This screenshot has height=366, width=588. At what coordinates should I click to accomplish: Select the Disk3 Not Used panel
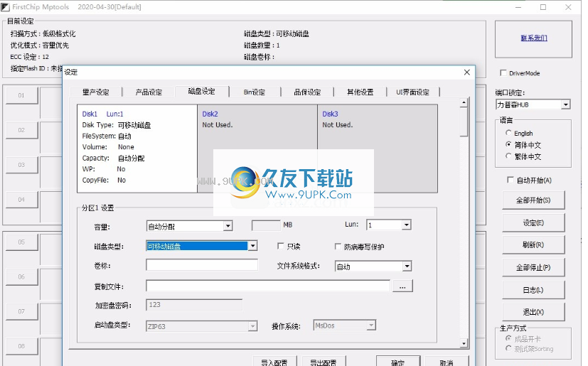378,149
